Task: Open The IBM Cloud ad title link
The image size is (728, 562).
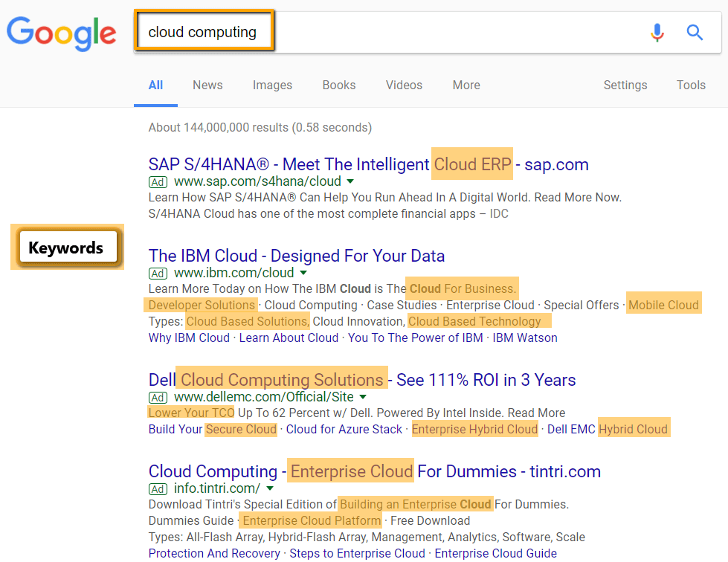Action: click(297, 256)
